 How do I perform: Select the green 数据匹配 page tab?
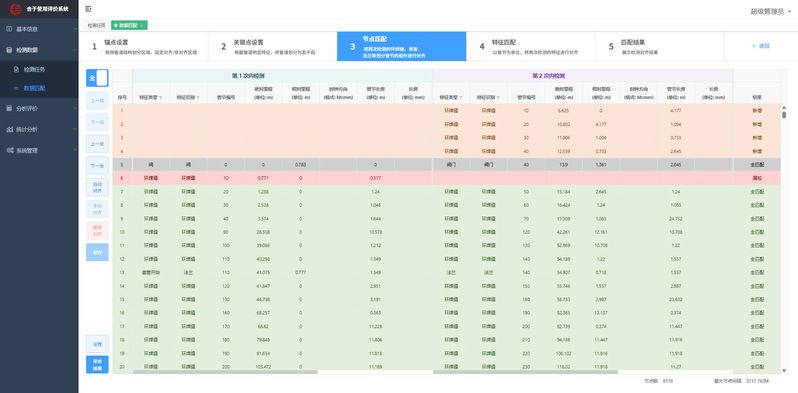[129, 25]
